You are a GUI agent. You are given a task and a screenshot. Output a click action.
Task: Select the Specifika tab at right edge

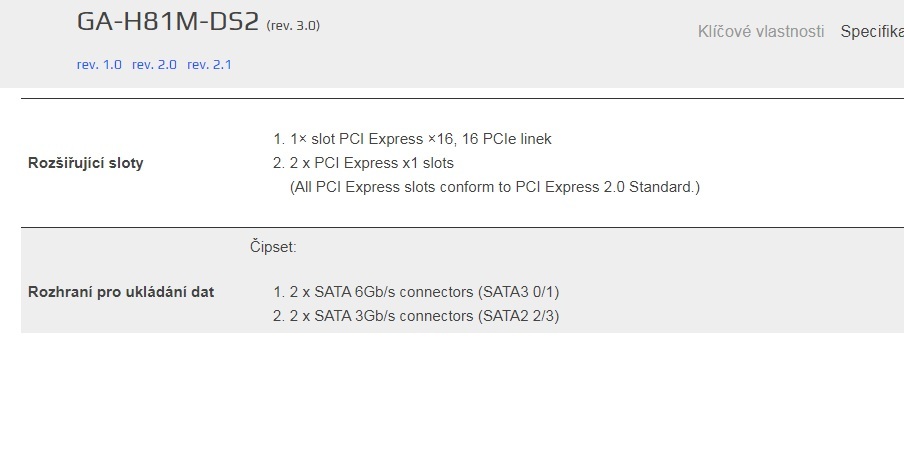871,31
